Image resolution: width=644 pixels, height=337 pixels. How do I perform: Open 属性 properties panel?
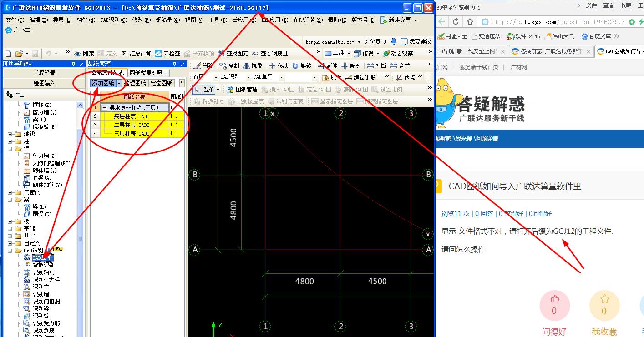click(x=332, y=77)
